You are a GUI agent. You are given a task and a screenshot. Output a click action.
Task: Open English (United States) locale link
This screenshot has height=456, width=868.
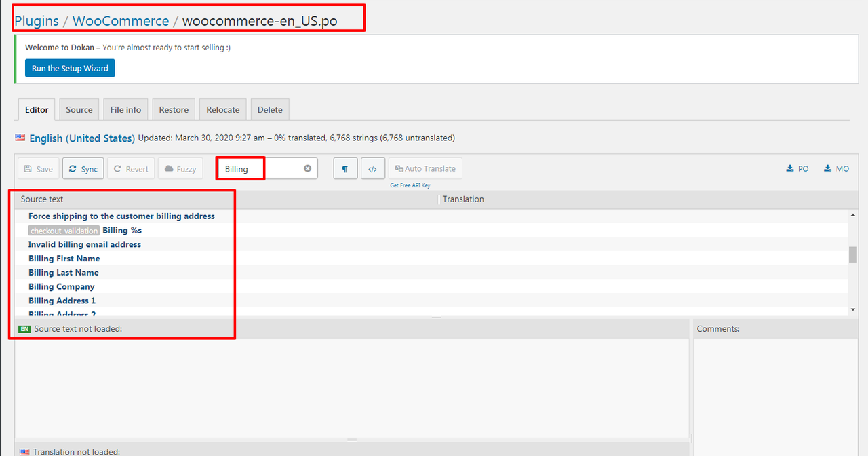tap(81, 138)
